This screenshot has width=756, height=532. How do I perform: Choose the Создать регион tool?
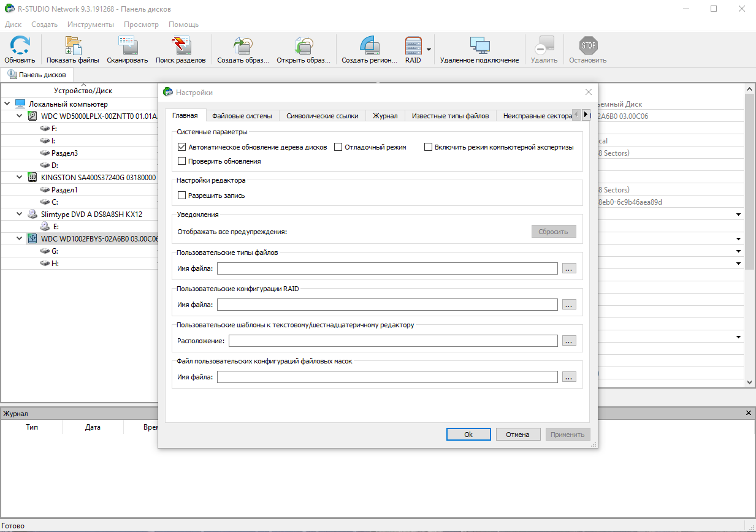tap(369, 50)
